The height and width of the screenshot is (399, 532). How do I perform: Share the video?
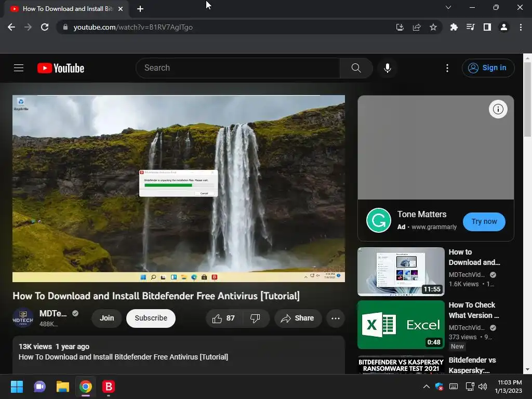pyautogui.click(x=298, y=318)
